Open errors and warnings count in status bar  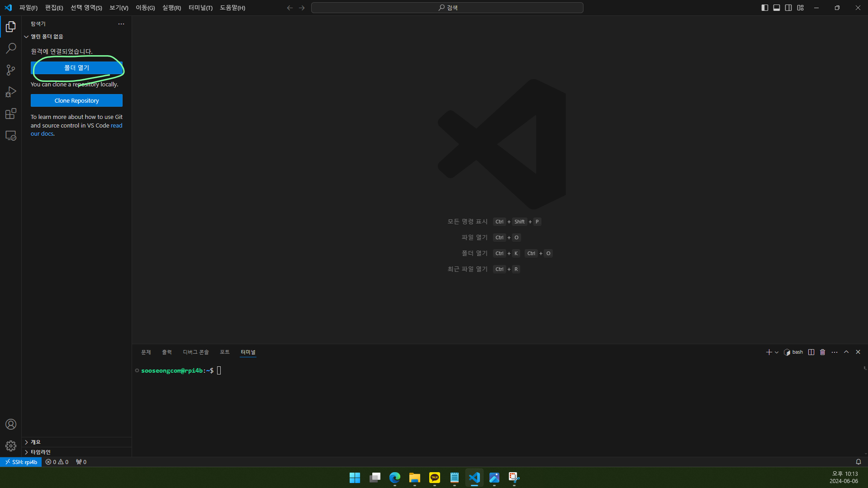pyautogui.click(x=57, y=462)
